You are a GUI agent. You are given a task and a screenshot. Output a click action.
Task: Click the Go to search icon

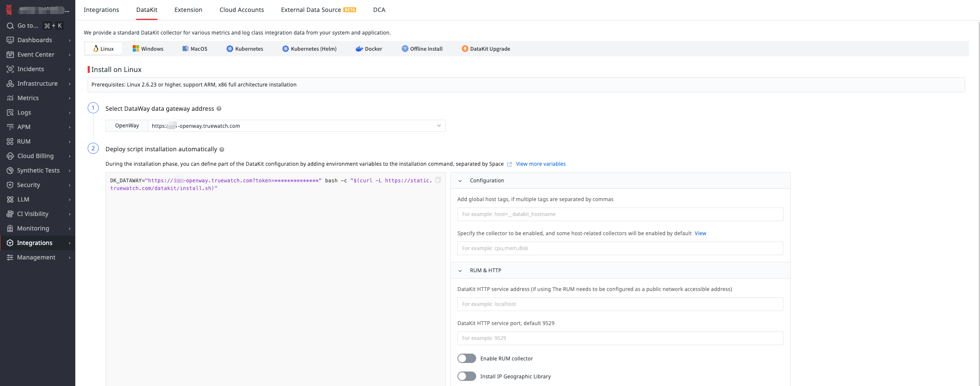(x=10, y=26)
